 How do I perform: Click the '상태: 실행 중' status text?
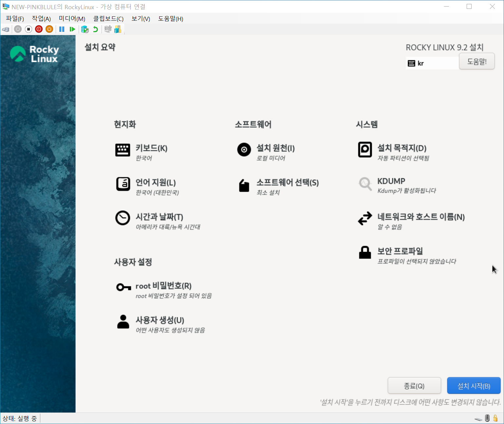tap(20, 418)
